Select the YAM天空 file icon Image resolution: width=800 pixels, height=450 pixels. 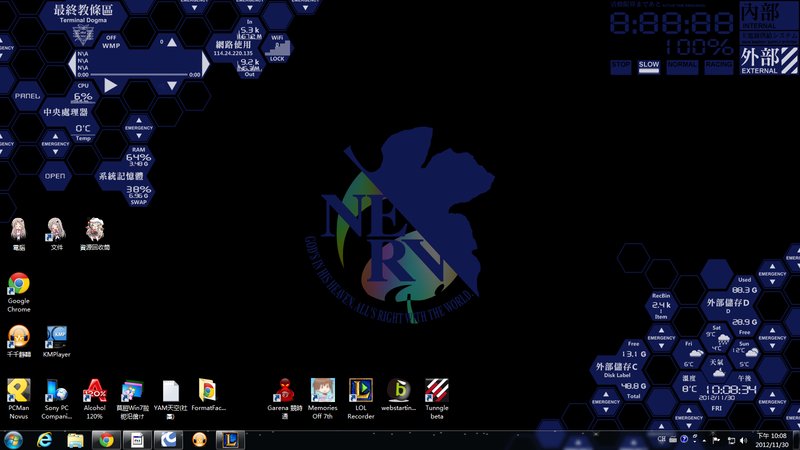click(x=170, y=399)
